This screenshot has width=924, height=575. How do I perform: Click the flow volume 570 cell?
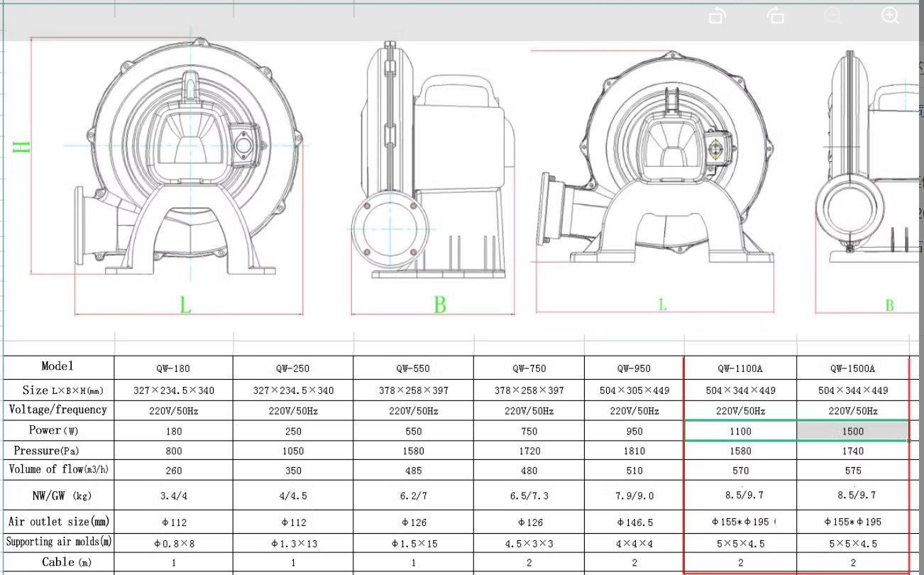click(740, 470)
